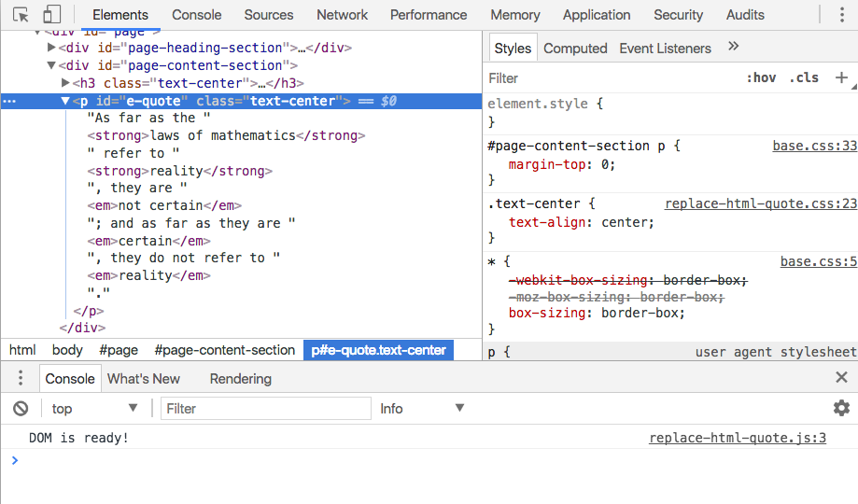Select the em "not certain" node
Viewport: 858px width, 504px height.
point(164,205)
